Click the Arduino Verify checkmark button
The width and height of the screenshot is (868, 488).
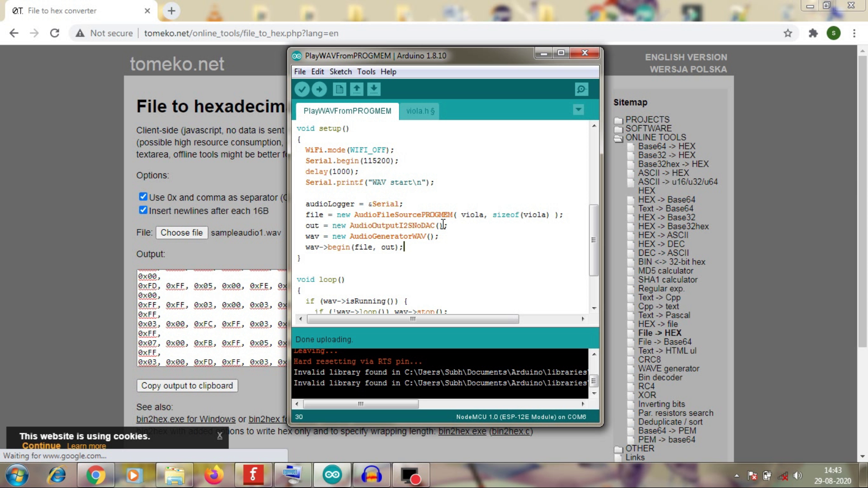302,89
